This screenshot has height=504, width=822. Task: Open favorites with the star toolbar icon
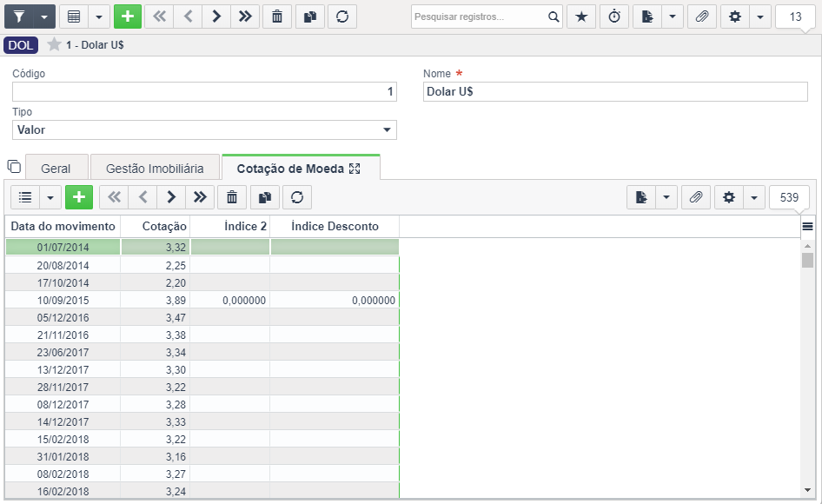pyautogui.click(x=581, y=17)
